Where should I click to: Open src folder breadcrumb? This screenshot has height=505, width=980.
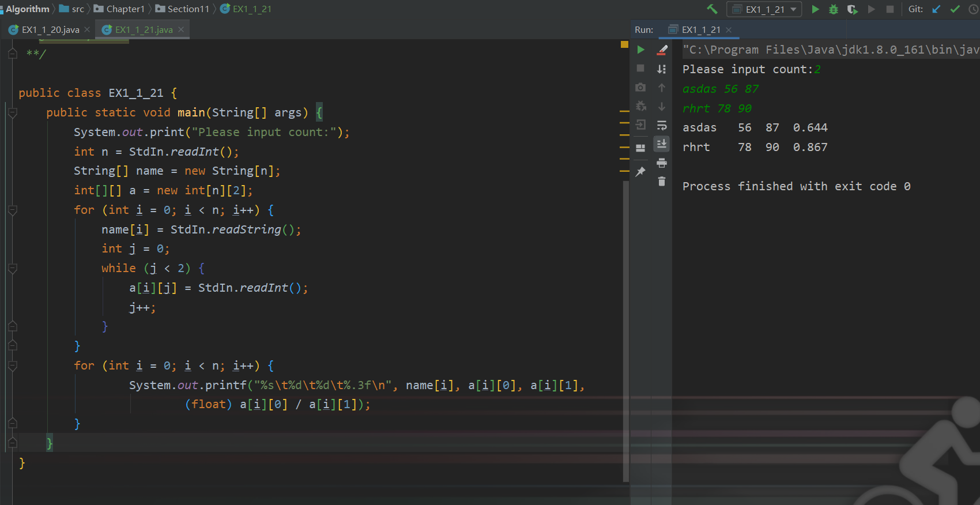pyautogui.click(x=72, y=9)
